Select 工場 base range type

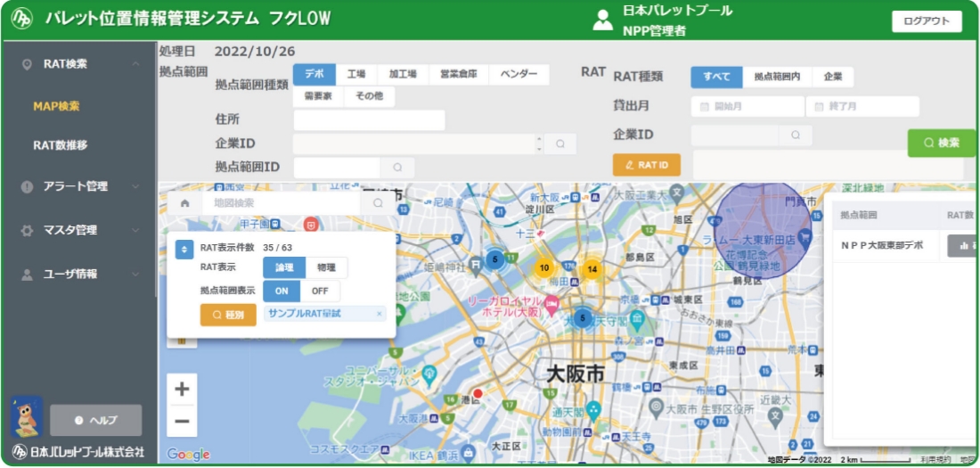pos(356,75)
